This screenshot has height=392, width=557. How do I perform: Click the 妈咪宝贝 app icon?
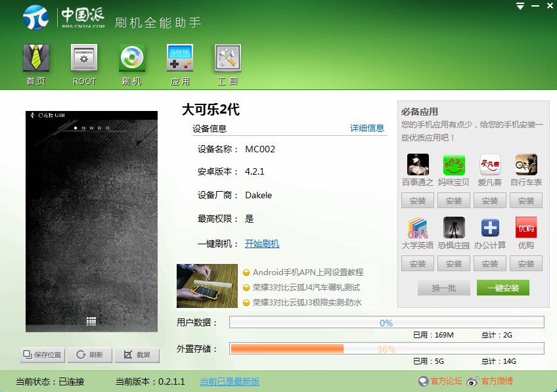tap(454, 164)
